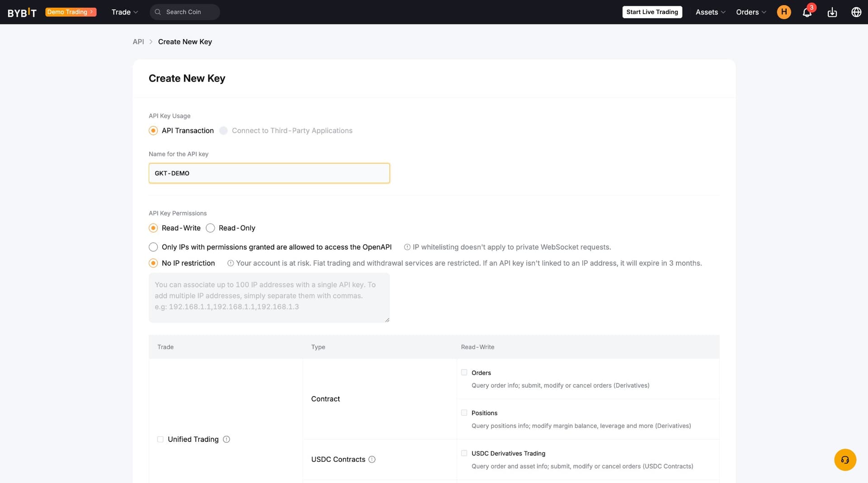Open the support chat icon
The image size is (868, 483).
[845, 460]
